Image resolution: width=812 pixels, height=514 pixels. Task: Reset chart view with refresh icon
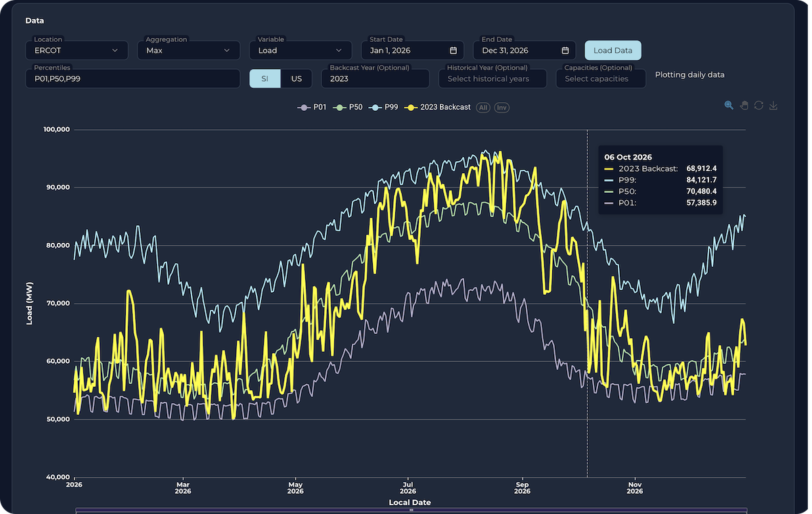pyautogui.click(x=759, y=106)
